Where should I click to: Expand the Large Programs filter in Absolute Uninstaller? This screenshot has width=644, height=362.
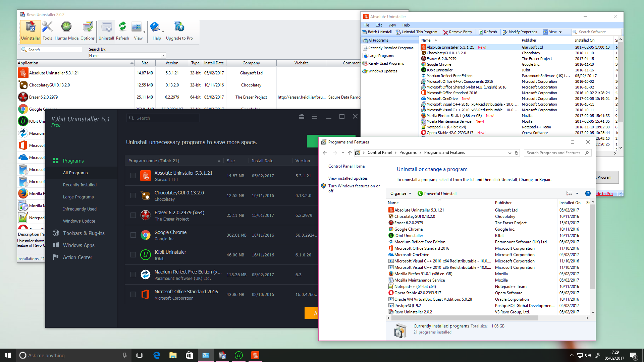[x=380, y=56]
